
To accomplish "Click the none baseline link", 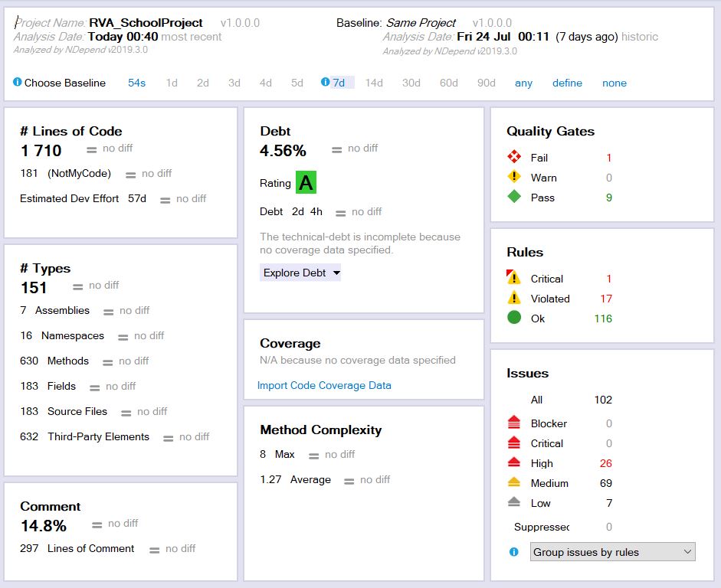I will (614, 83).
